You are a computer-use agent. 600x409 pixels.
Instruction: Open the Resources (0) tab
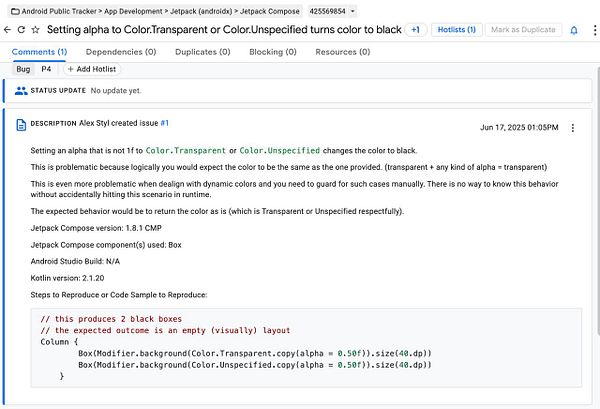pyautogui.click(x=343, y=52)
